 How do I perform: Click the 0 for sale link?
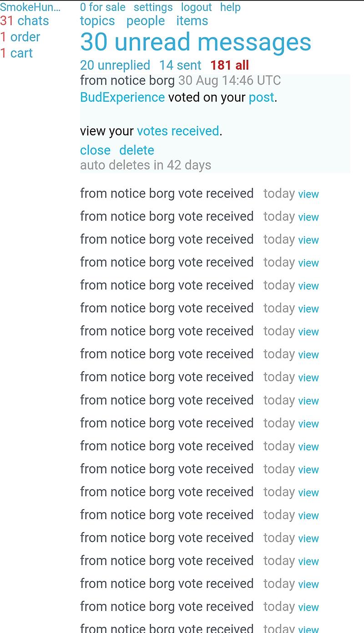point(102,7)
